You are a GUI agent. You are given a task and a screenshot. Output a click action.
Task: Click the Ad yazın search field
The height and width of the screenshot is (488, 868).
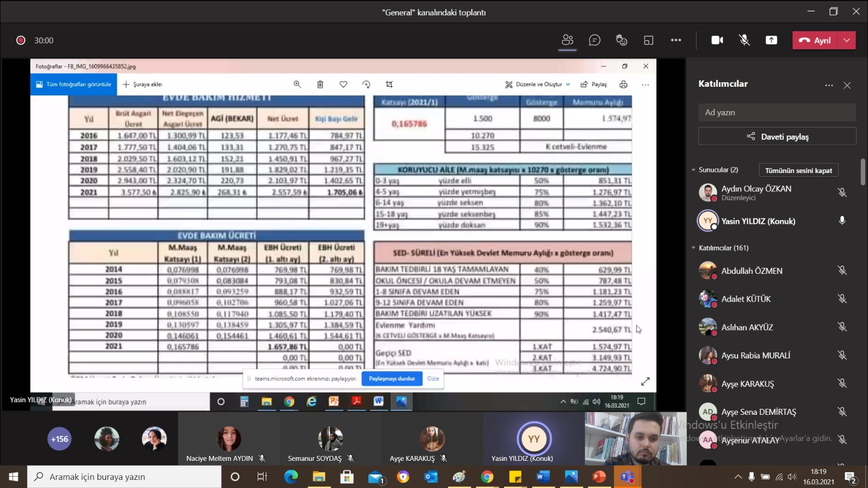[777, 112]
